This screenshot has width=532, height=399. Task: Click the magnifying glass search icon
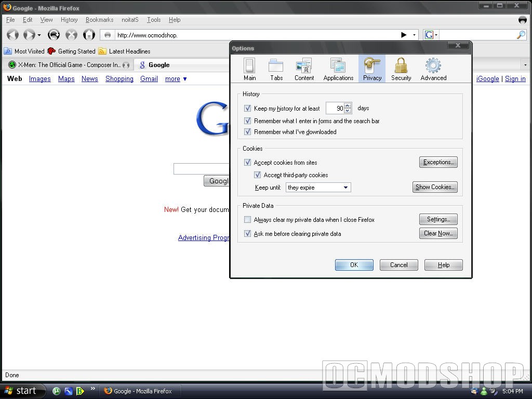tap(521, 35)
